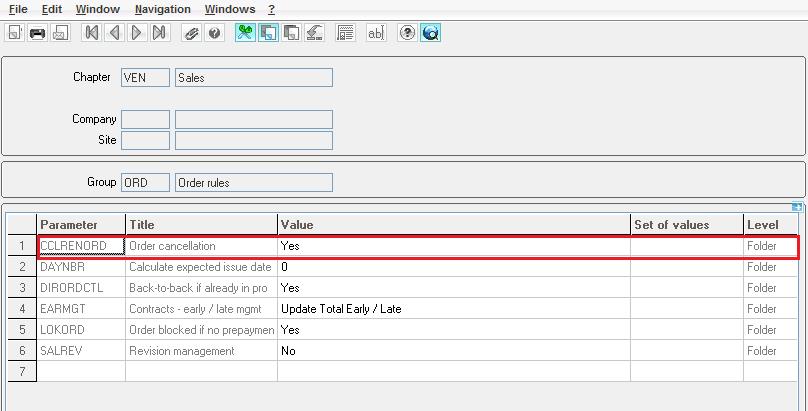The width and height of the screenshot is (808, 411).
Task: Select the DIRORDCTL parameter cell
Action: point(81,288)
